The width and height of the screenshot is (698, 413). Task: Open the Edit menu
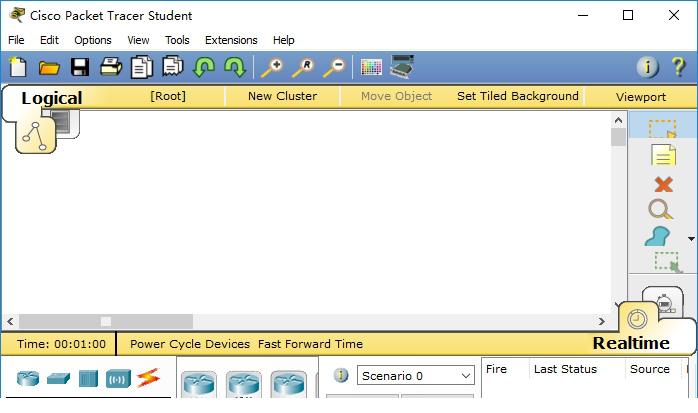[49, 40]
